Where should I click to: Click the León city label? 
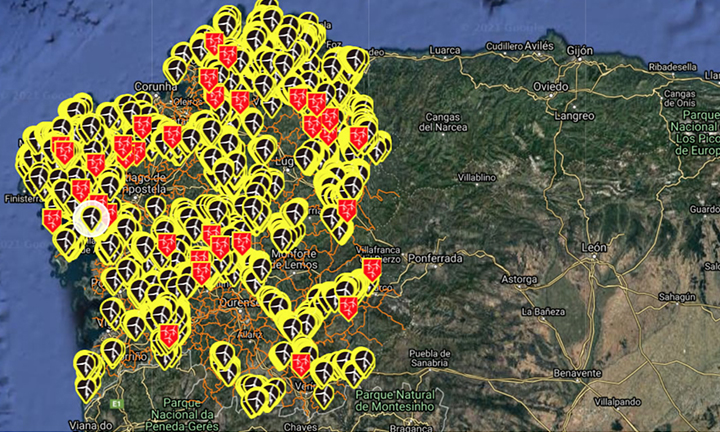[x=593, y=246]
